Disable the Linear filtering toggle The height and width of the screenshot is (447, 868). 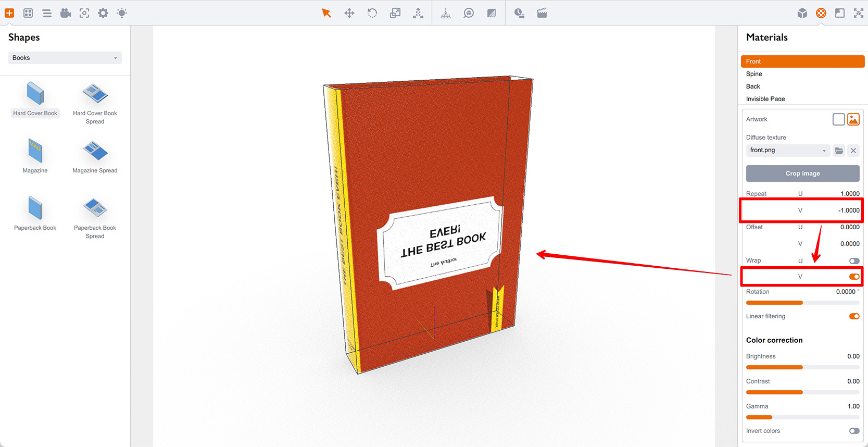pos(854,316)
